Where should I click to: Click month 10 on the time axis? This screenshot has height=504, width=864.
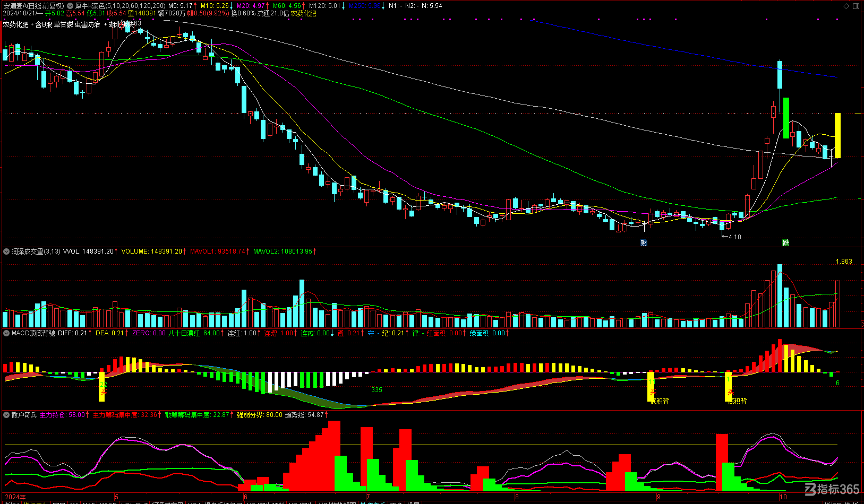point(783,497)
